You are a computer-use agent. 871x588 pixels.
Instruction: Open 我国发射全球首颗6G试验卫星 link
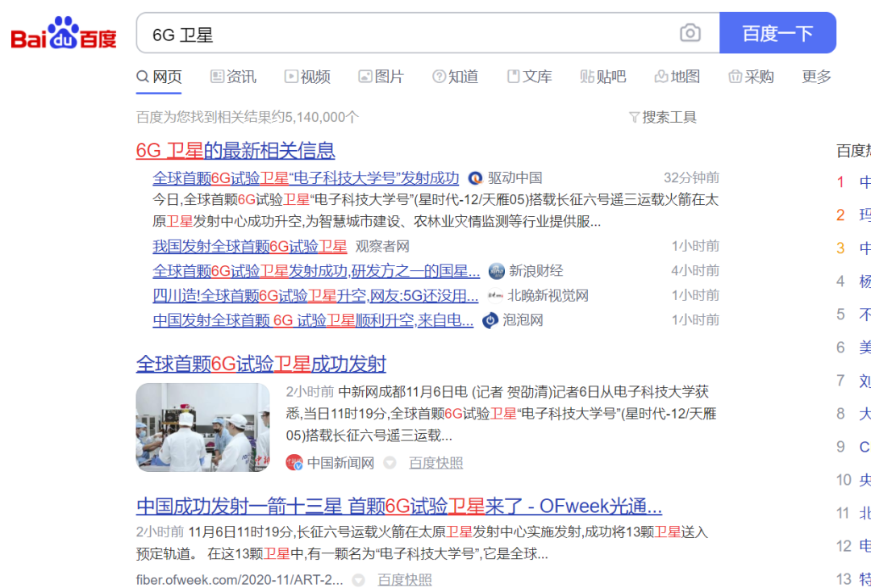250,246
